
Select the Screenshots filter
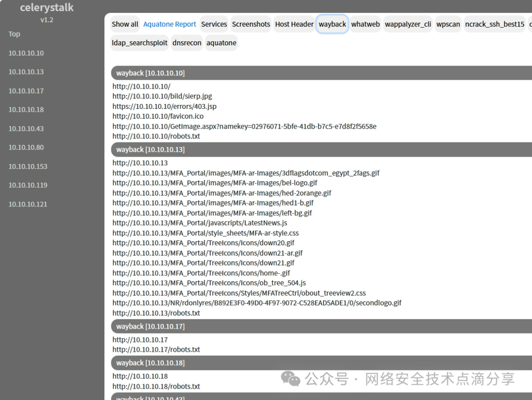[x=251, y=24]
